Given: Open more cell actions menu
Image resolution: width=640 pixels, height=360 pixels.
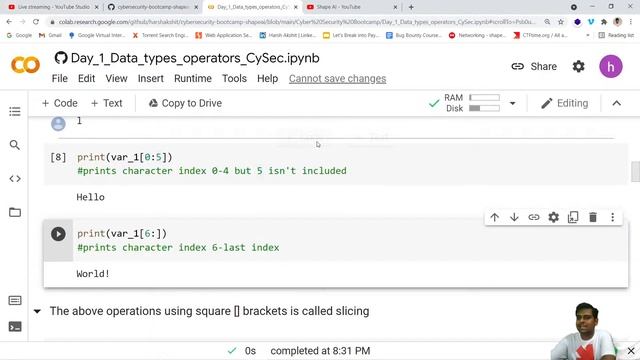Looking at the screenshot, I should click(x=613, y=217).
